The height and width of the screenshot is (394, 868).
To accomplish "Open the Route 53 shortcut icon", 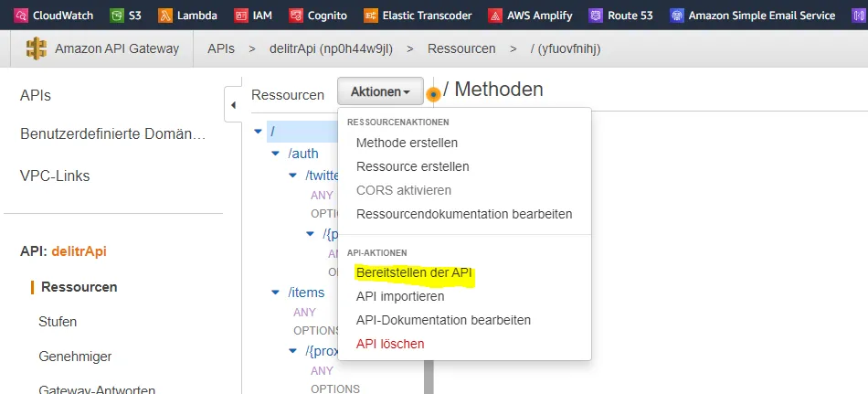I will click(x=596, y=15).
